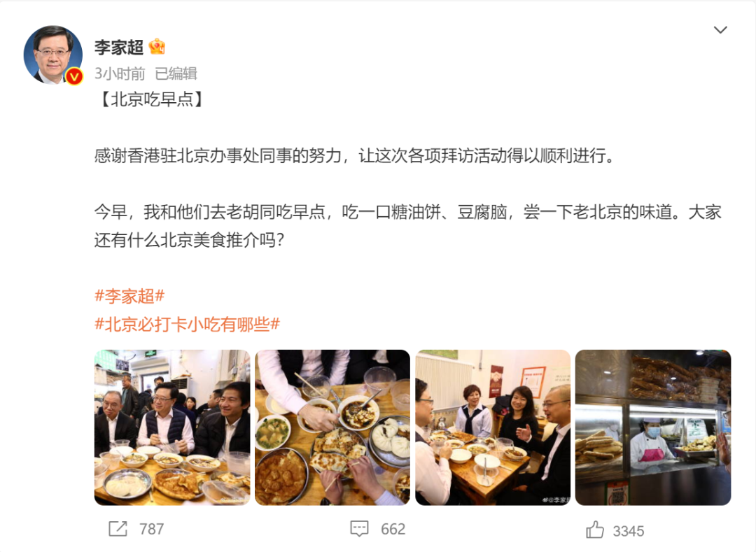Image resolution: width=756 pixels, height=552 pixels.
Task: Click the 已编辑 edited label
Action: pos(176,73)
